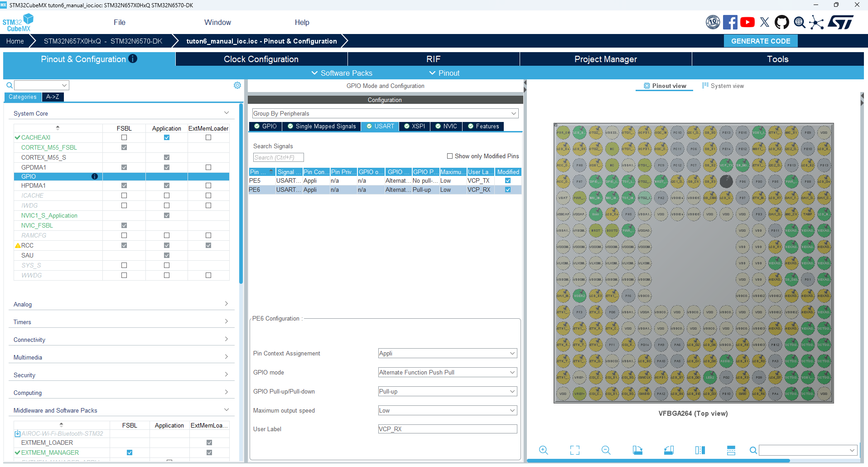Click the RCC warning triangle icon

(x=18, y=245)
